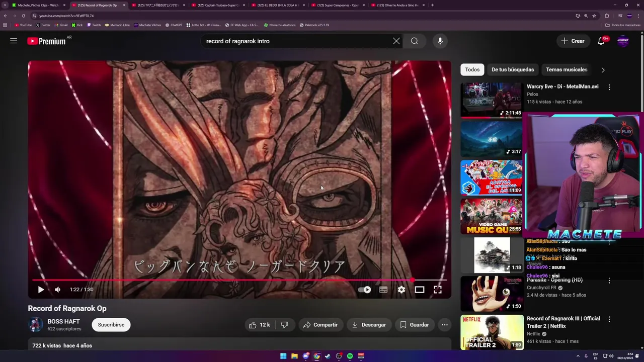Open the Kick bookmark
The image size is (644, 362).
pos(77,25)
